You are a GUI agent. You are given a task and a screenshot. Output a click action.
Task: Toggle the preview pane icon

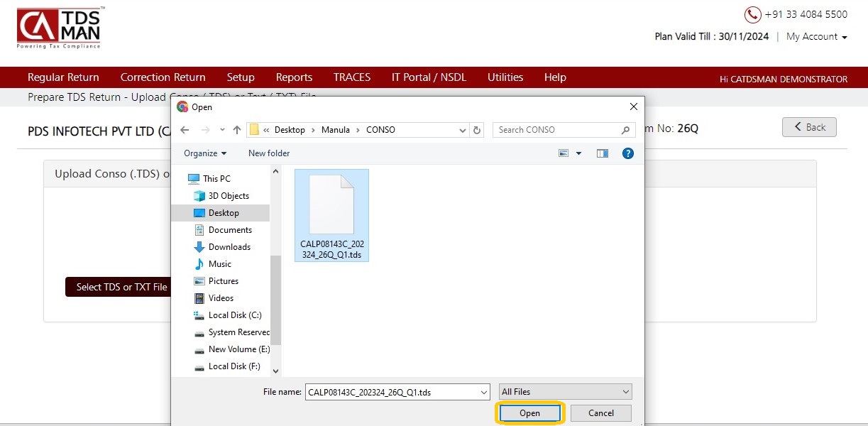tap(603, 153)
